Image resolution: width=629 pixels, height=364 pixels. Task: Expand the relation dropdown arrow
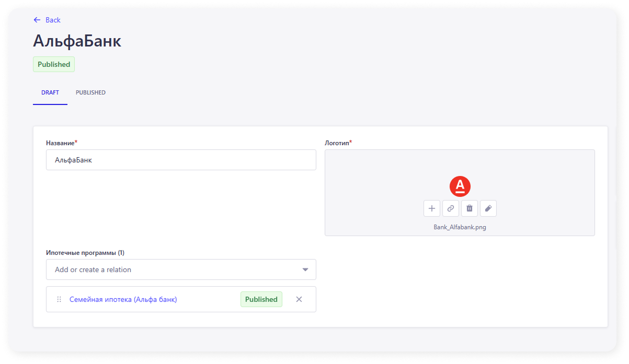(305, 269)
